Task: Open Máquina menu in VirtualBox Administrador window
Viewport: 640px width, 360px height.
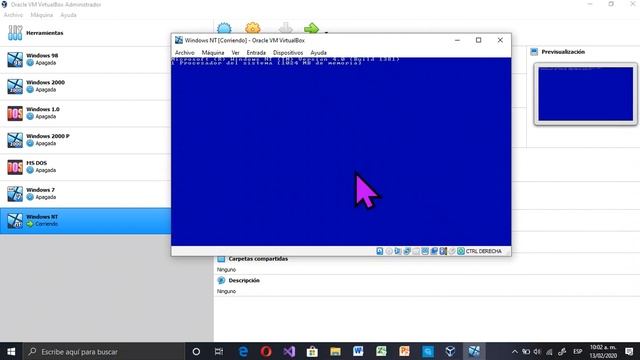Action: click(x=42, y=15)
